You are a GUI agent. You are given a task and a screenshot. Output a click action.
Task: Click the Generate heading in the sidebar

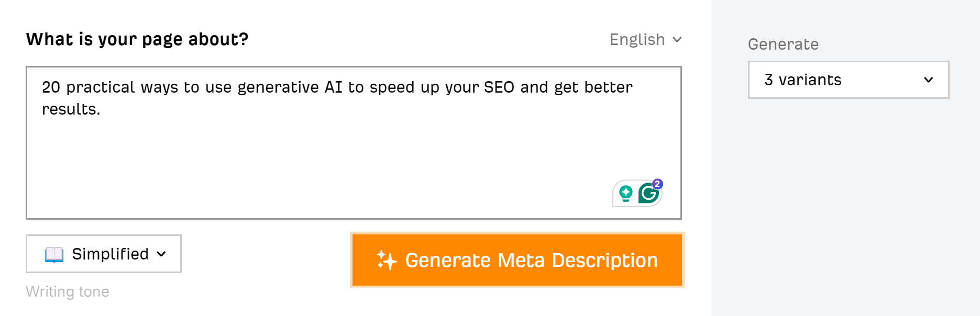783,44
